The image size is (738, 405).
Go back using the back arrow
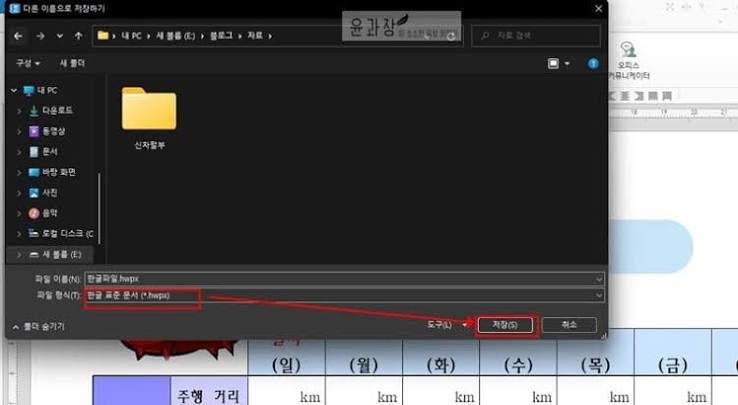[x=18, y=36]
